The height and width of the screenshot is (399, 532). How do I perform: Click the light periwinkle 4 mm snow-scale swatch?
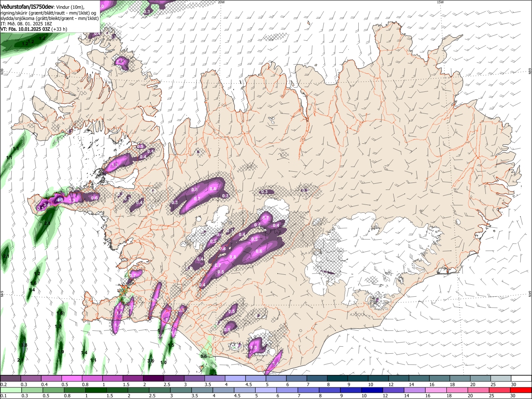[234, 379]
